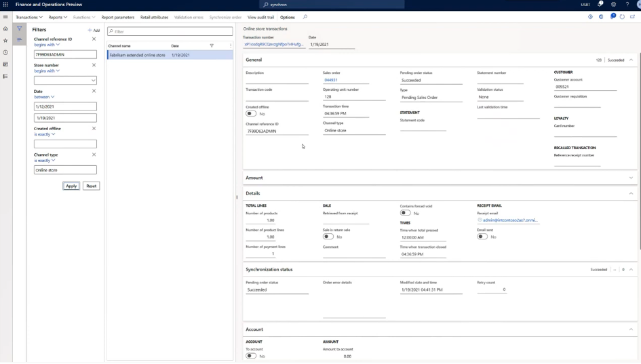641x364 pixels.
Task: Open the Transactions menu
Action: (x=28, y=17)
